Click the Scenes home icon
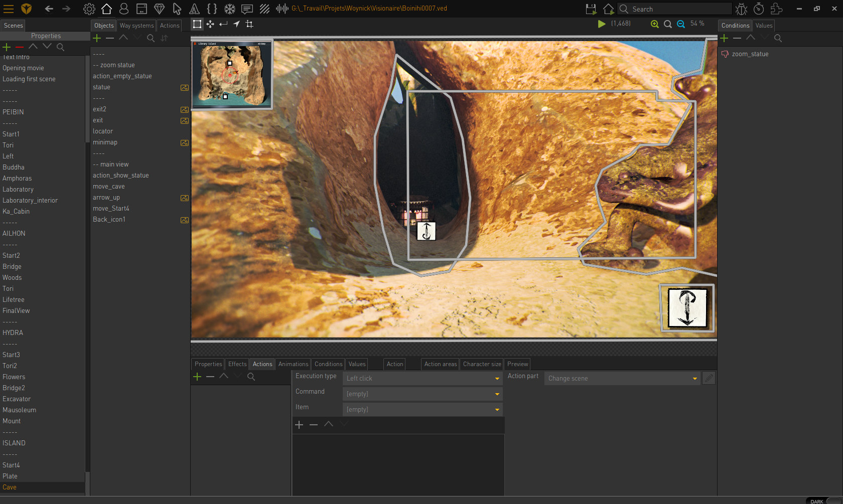The image size is (843, 504). click(106, 9)
